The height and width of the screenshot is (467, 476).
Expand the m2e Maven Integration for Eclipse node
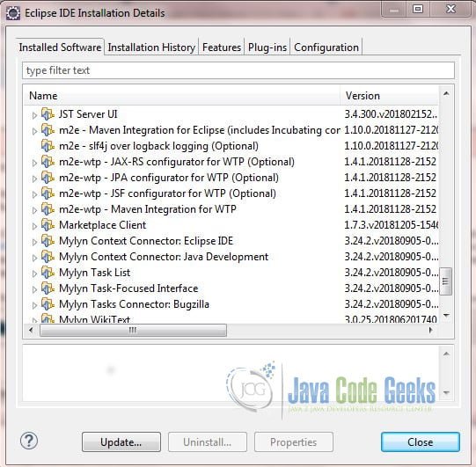coord(34,131)
